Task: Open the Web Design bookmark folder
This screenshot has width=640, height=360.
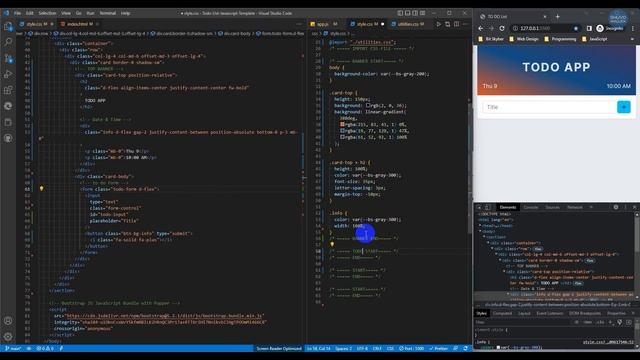Action: click(524, 39)
